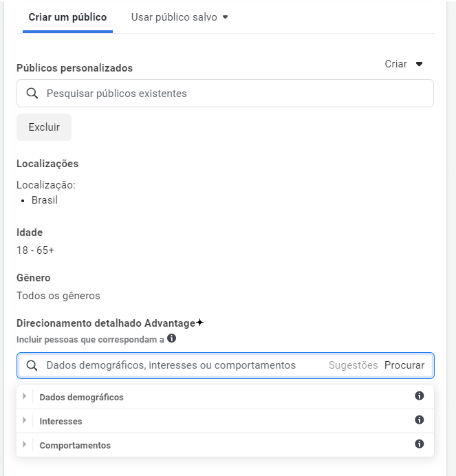Click the Idade section heading
Image resolution: width=456 pixels, height=476 pixels.
(x=30, y=232)
